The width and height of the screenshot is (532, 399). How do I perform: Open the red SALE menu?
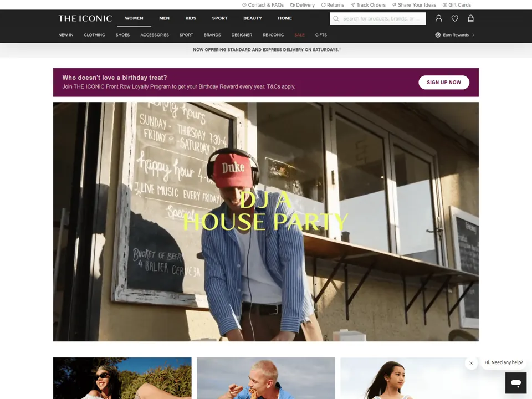pyautogui.click(x=300, y=35)
